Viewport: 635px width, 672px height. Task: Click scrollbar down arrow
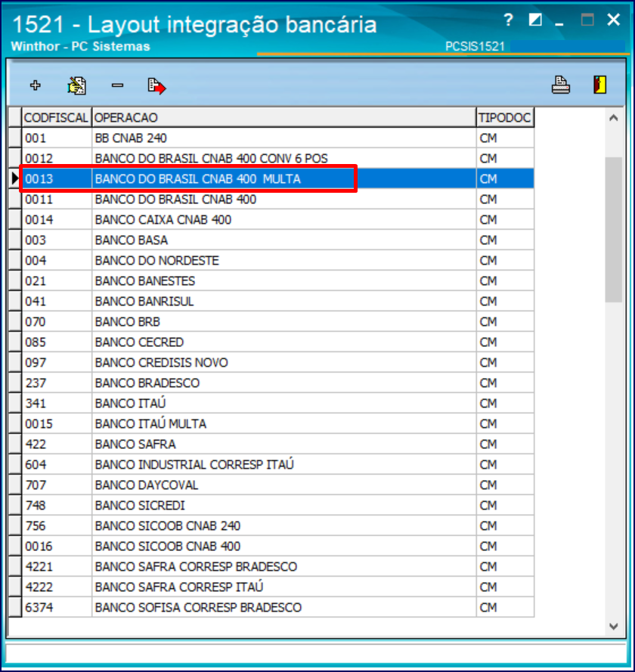click(x=613, y=627)
